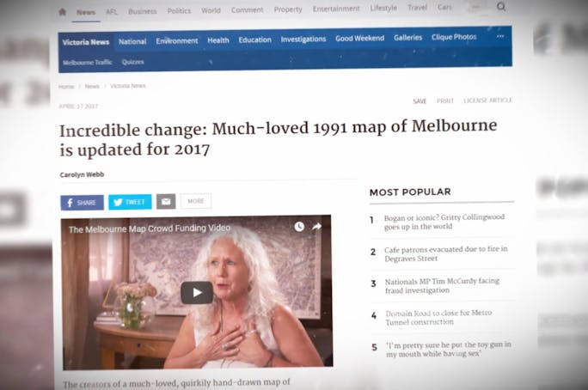Click Victoria News breadcrumb link
The image size is (588, 390).
point(128,86)
